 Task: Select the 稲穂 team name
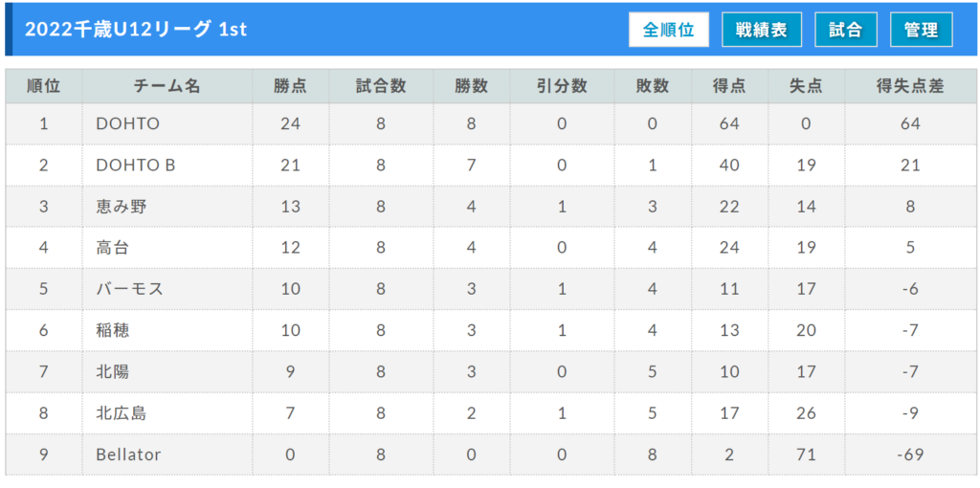pos(113,330)
